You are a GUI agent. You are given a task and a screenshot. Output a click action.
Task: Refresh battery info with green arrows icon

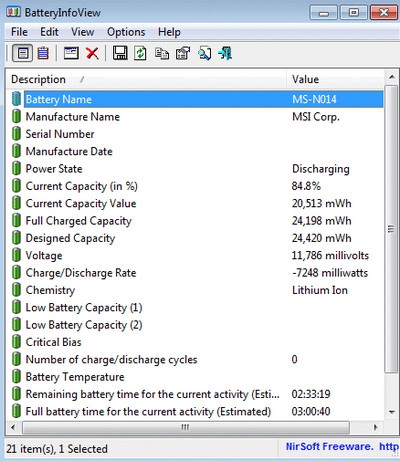coord(140,53)
